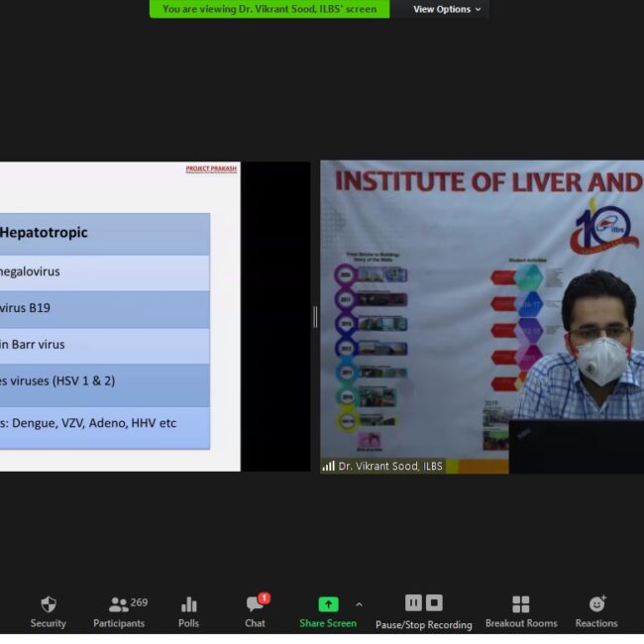Open the Security shield icon
Image resolution: width=644 pixels, height=644 pixels.
(x=48, y=604)
